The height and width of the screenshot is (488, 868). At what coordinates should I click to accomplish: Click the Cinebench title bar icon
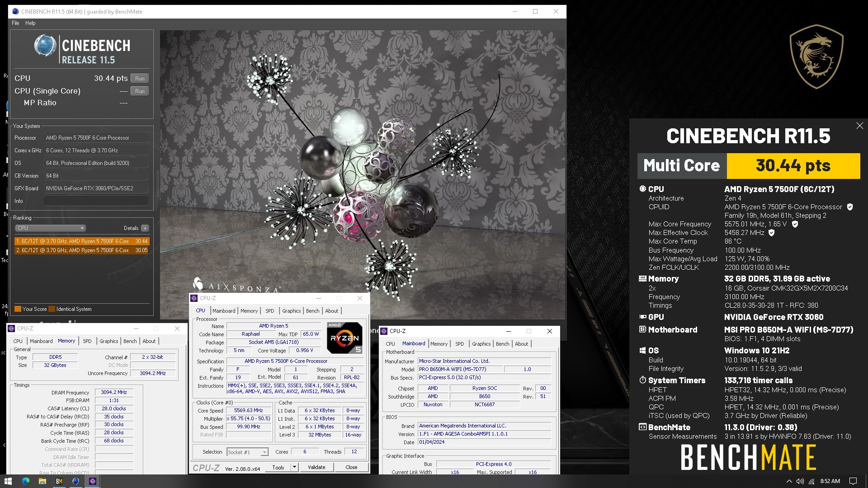[15, 11]
